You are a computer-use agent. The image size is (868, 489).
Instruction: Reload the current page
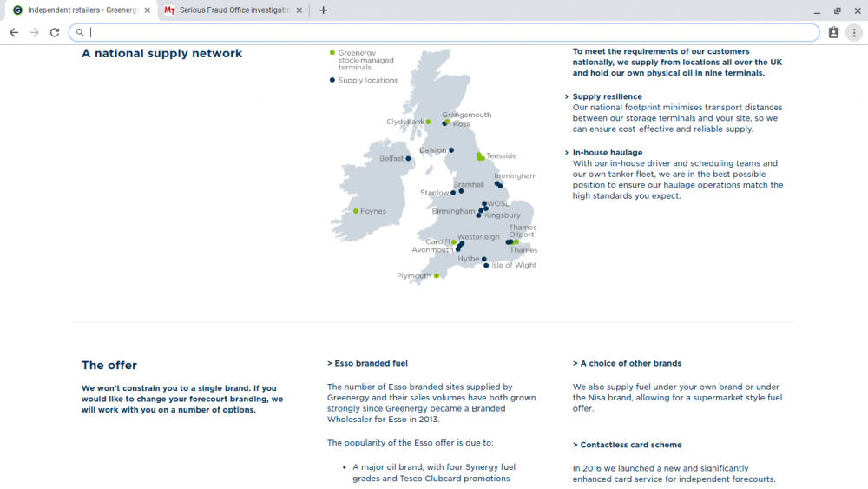point(54,33)
